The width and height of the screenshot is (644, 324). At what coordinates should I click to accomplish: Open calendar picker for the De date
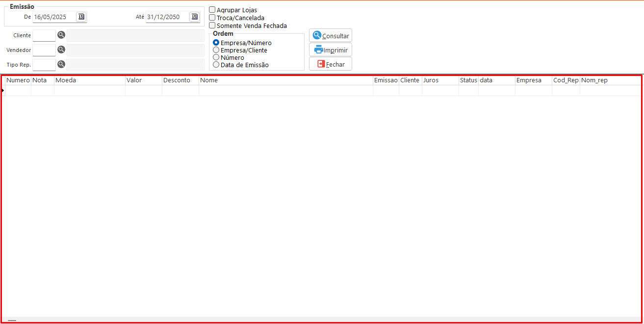coord(81,17)
